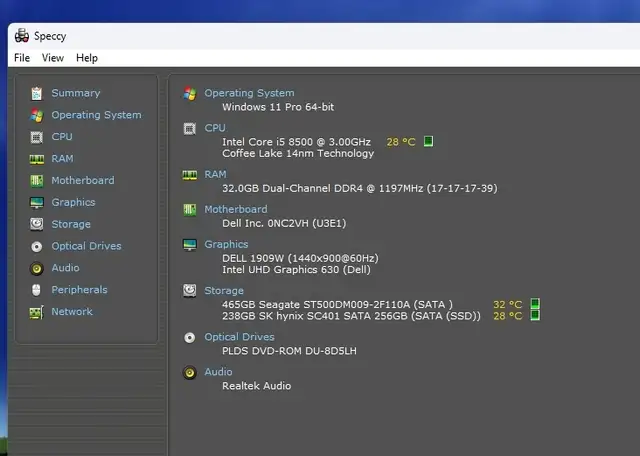The height and width of the screenshot is (456, 640).
Task: Click the 32.0GB Dual-Channel DDR4 text
Action: pos(360,188)
